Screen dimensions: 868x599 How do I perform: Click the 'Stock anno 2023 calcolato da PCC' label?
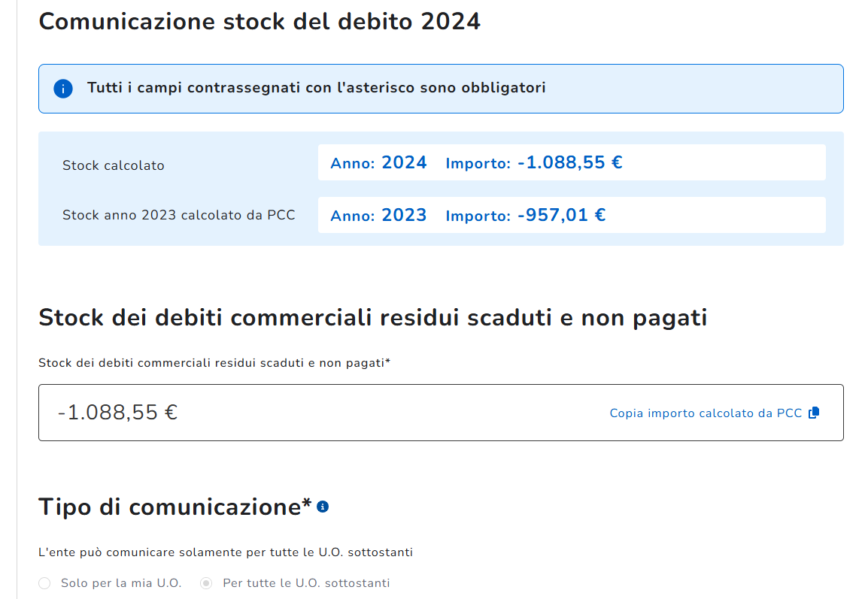pos(178,215)
